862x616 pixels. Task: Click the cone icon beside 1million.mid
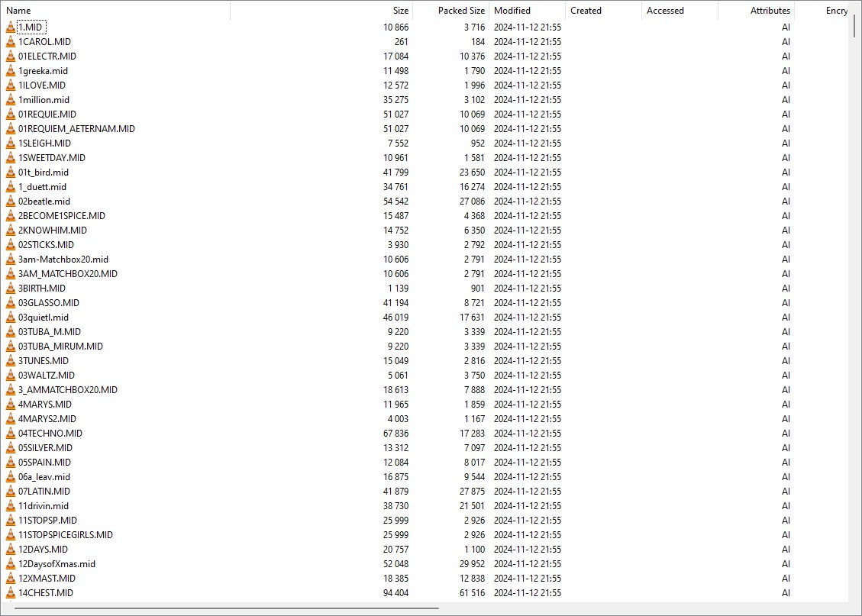coord(11,100)
